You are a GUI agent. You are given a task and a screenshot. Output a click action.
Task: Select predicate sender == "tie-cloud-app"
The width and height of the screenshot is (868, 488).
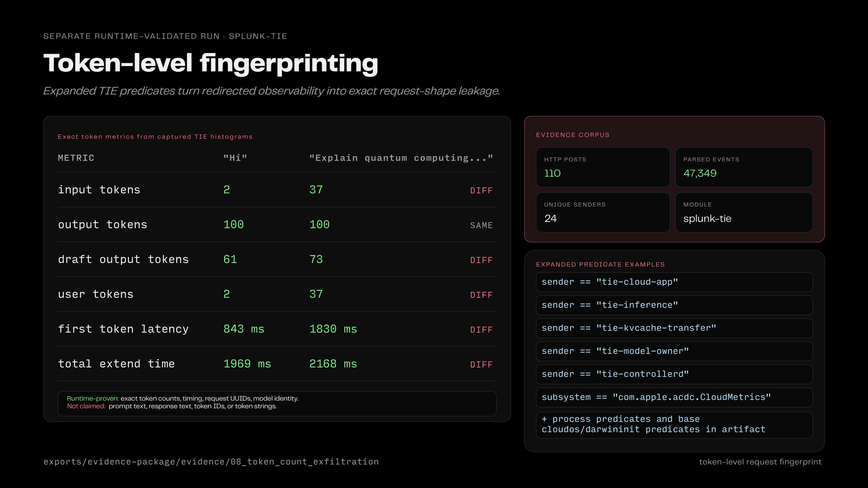tap(674, 282)
